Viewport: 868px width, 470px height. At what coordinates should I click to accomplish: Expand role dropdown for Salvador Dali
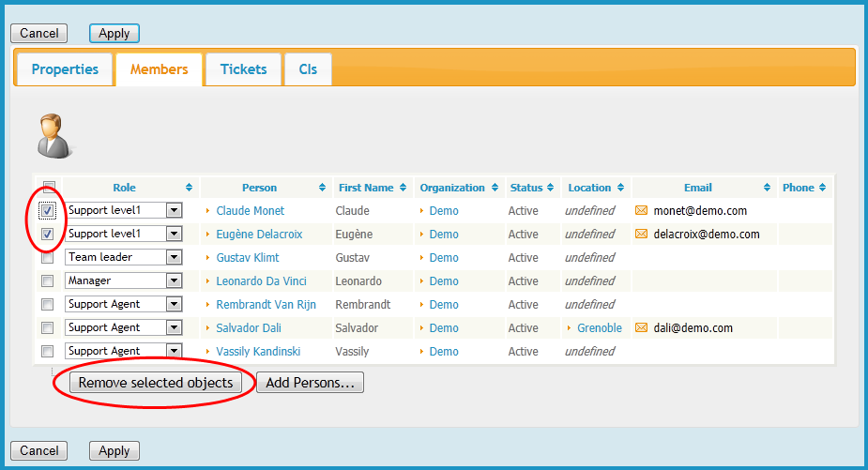point(174,328)
